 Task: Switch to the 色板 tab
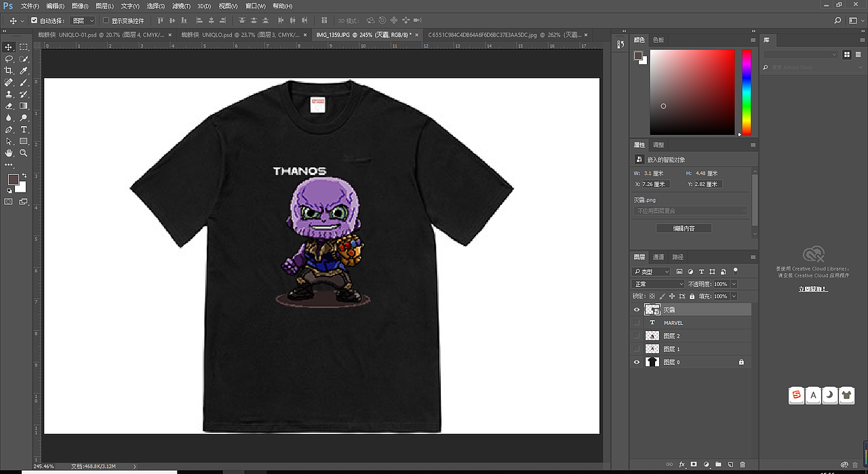(658, 40)
